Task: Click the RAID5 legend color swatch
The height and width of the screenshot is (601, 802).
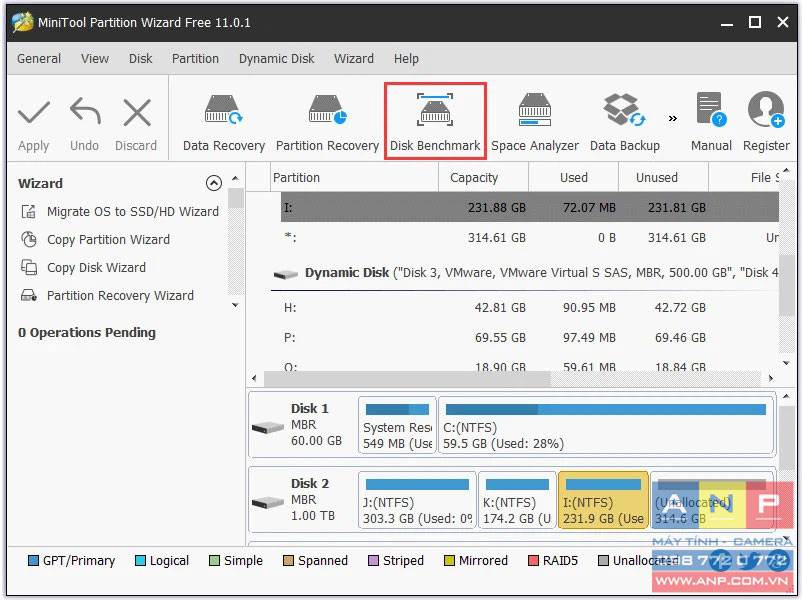Action: click(533, 561)
